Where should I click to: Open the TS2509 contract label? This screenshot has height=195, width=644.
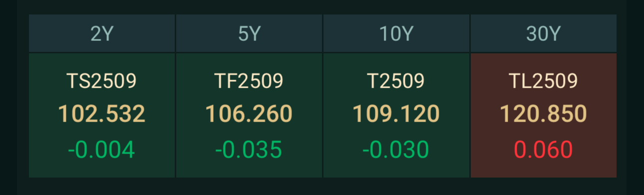click(x=102, y=81)
